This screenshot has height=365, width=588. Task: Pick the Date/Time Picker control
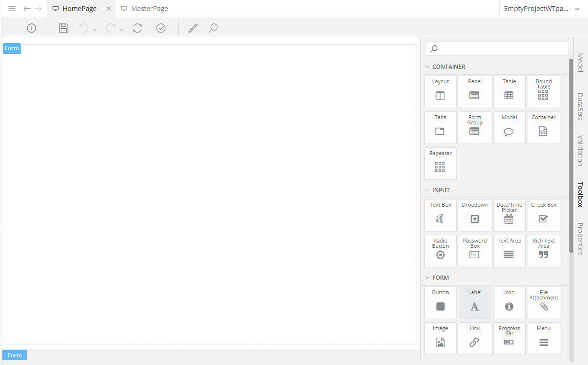[x=509, y=215]
